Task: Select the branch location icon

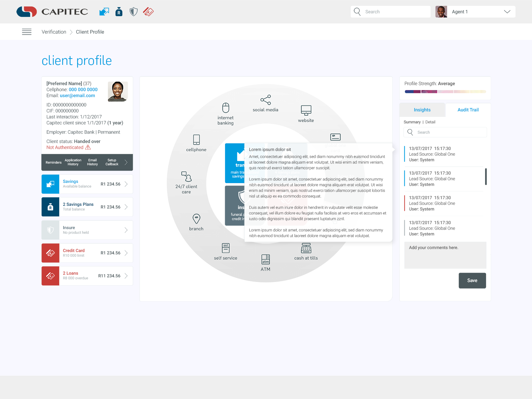Action: pos(197,219)
